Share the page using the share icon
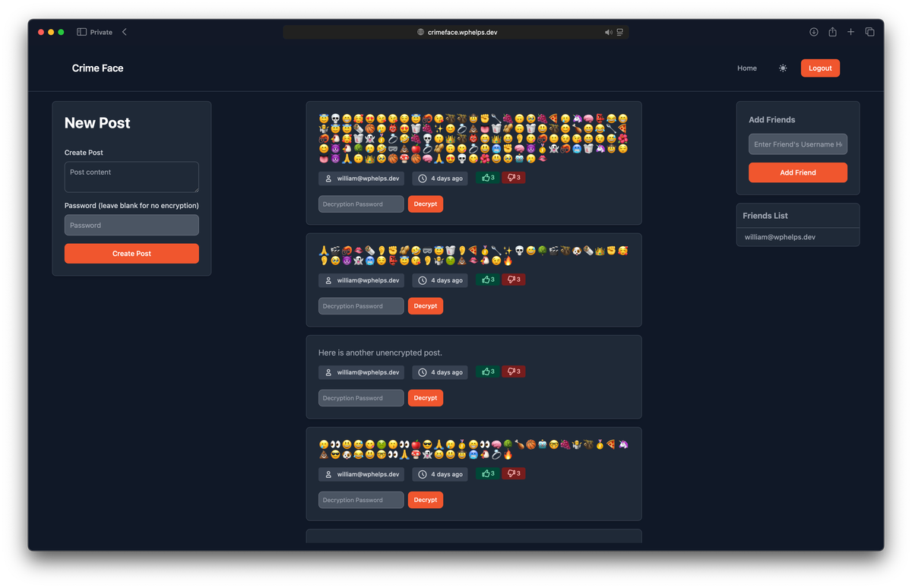The height and width of the screenshot is (588, 912). pyautogui.click(x=832, y=32)
